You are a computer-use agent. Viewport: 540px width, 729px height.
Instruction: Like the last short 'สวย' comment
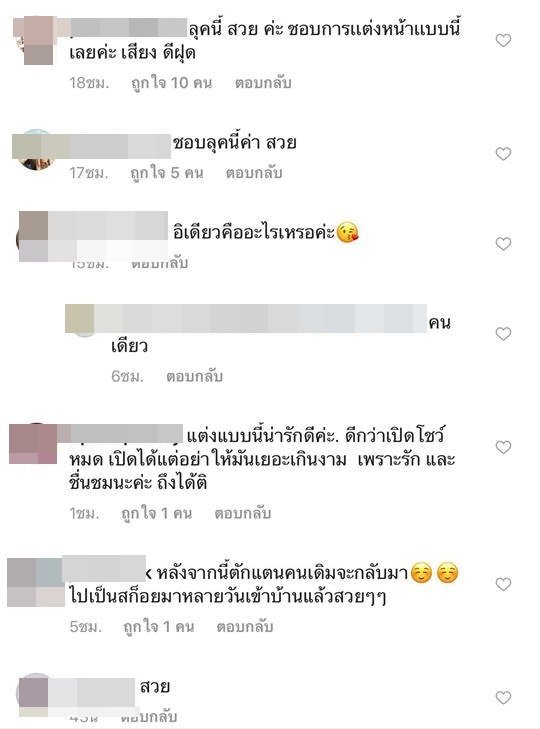tap(503, 698)
